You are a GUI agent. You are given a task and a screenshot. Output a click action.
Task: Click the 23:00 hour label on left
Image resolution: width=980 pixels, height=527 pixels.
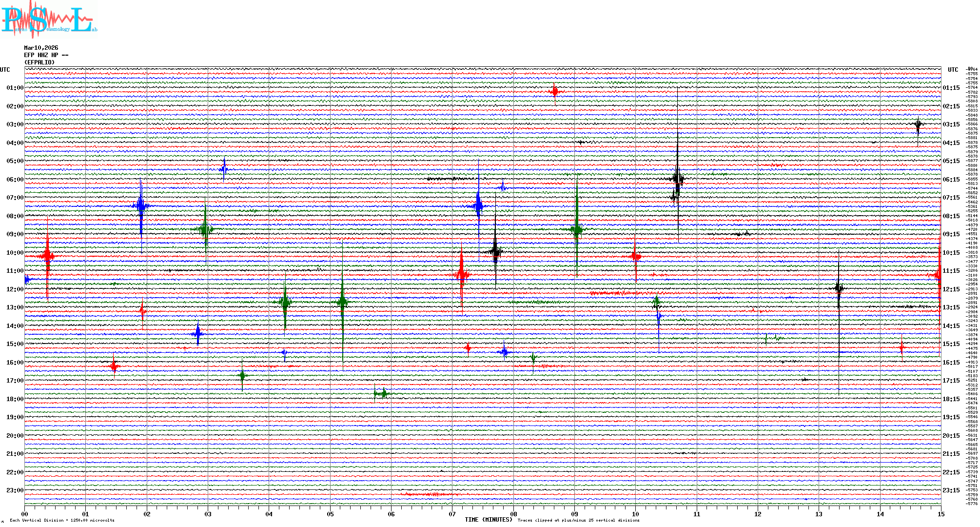tap(15, 490)
